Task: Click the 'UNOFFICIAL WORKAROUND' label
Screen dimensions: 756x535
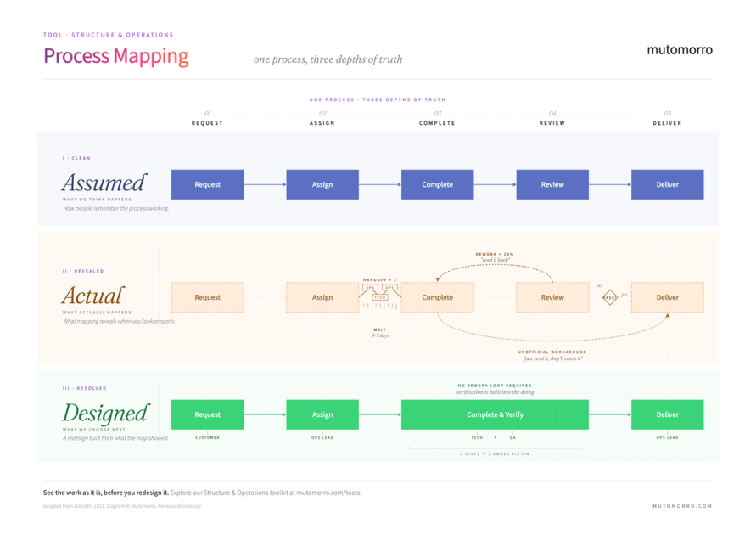Action: click(552, 352)
